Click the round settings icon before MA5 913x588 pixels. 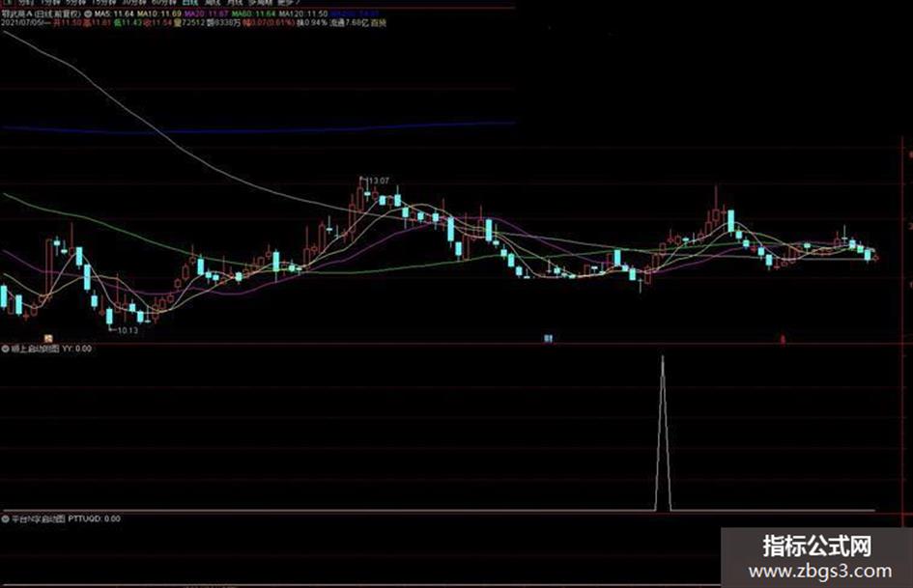point(88,14)
